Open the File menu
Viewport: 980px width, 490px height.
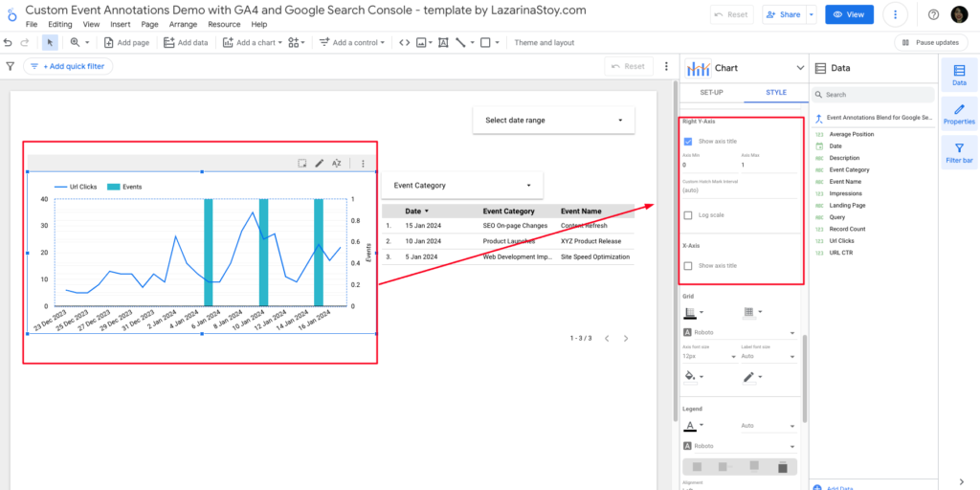[32, 24]
